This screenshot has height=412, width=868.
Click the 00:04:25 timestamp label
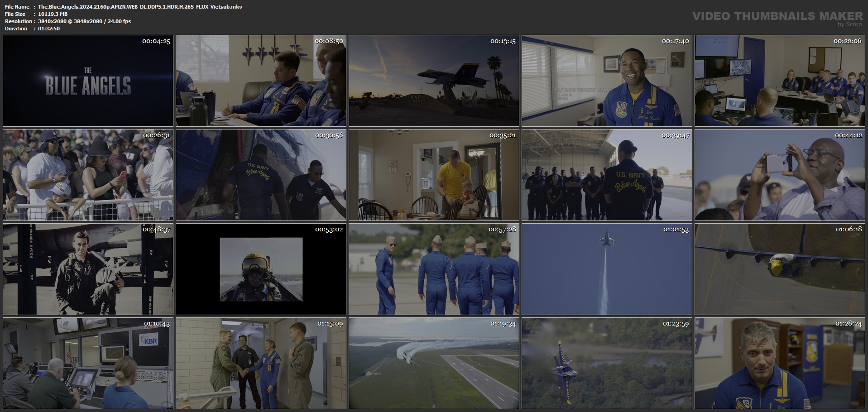156,41
